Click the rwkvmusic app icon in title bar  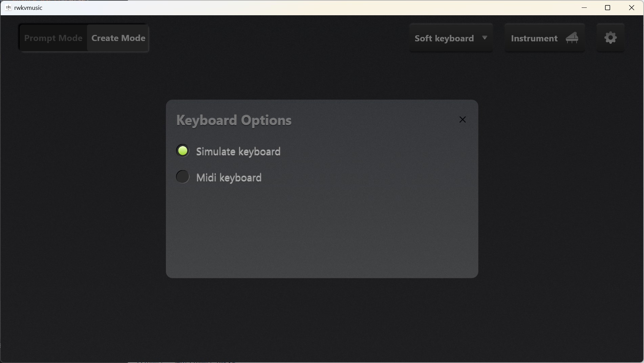point(8,7)
